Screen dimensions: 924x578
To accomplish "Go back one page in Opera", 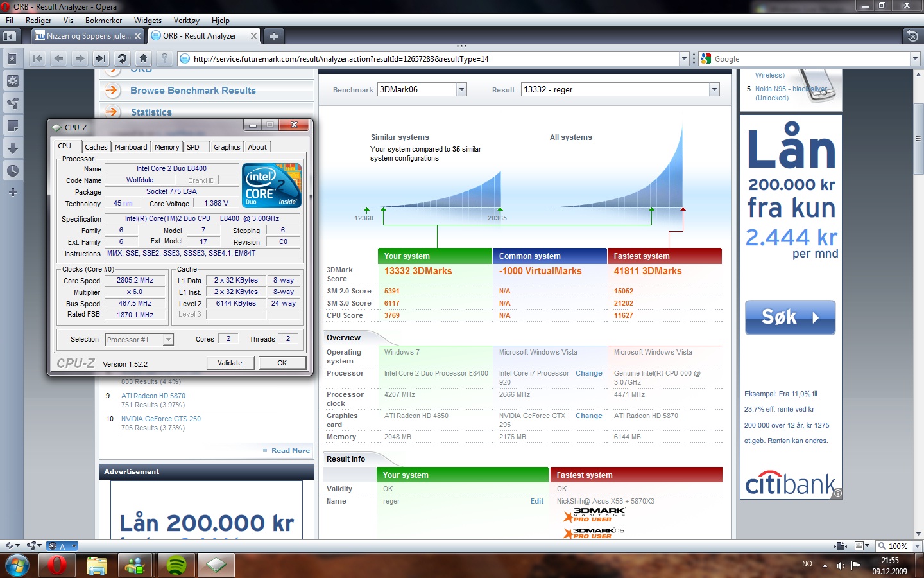I will click(x=59, y=58).
